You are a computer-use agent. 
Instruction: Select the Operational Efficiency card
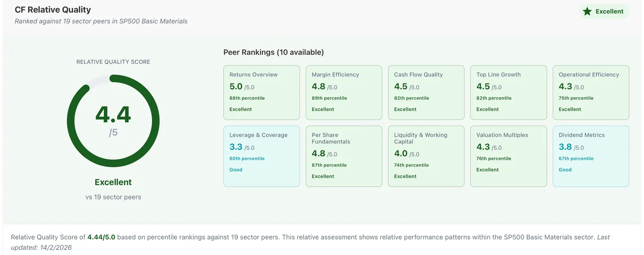pos(591,93)
